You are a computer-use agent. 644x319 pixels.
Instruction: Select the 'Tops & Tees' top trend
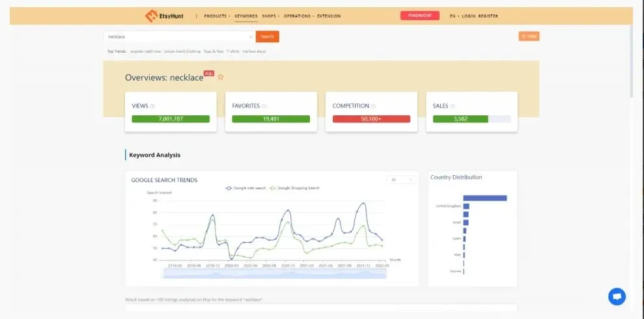[214, 51]
